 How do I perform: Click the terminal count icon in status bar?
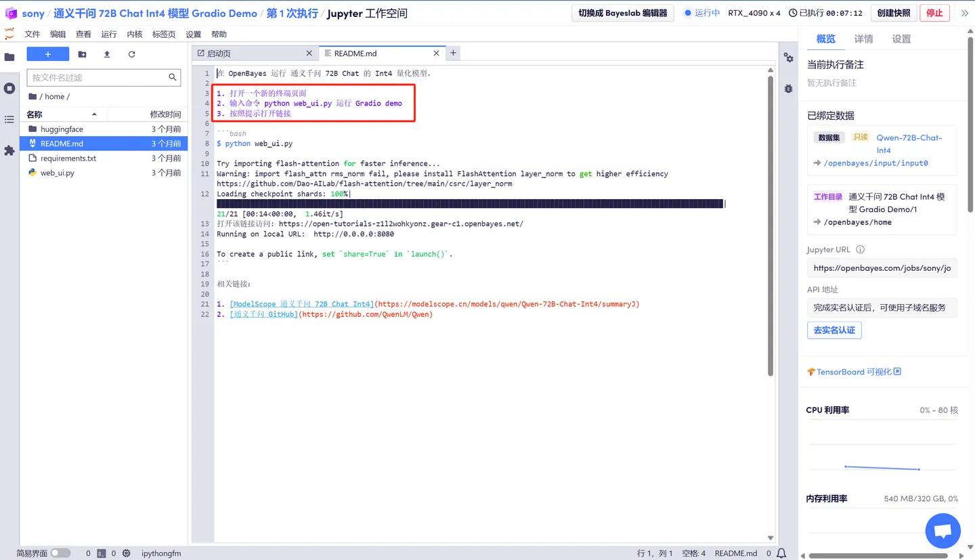(x=101, y=553)
